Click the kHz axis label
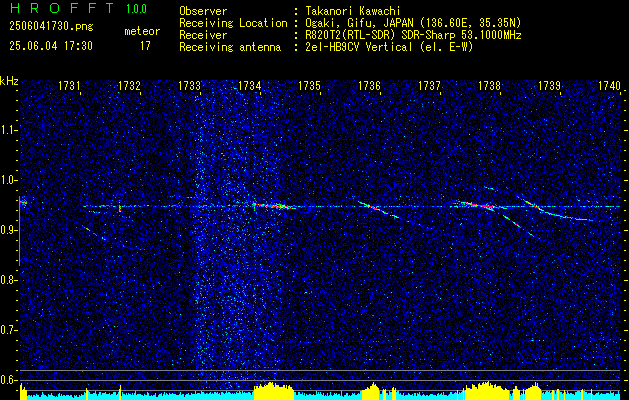Image resolution: width=629 pixels, height=400 pixels. coord(9,81)
